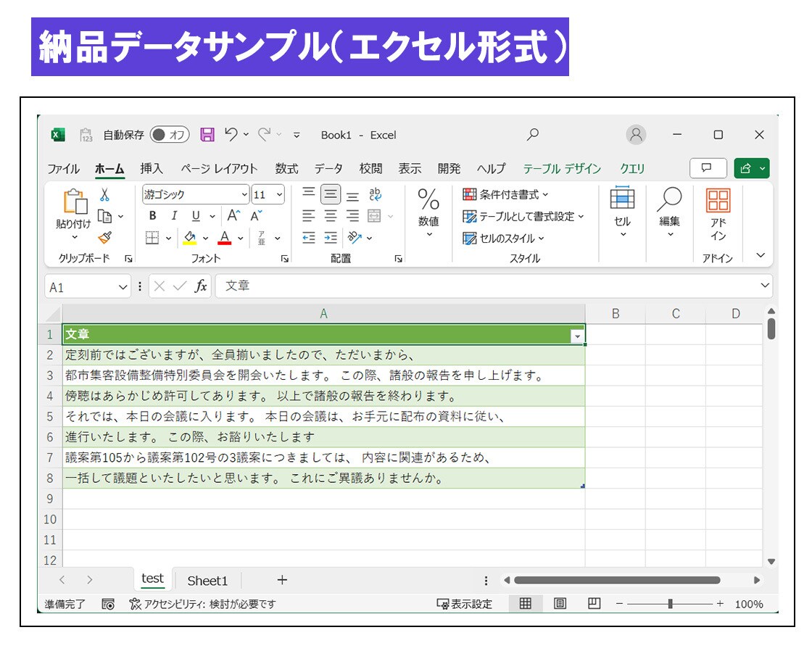Click the green Share button
Viewport: 812px width, 651px height.
point(751,167)
